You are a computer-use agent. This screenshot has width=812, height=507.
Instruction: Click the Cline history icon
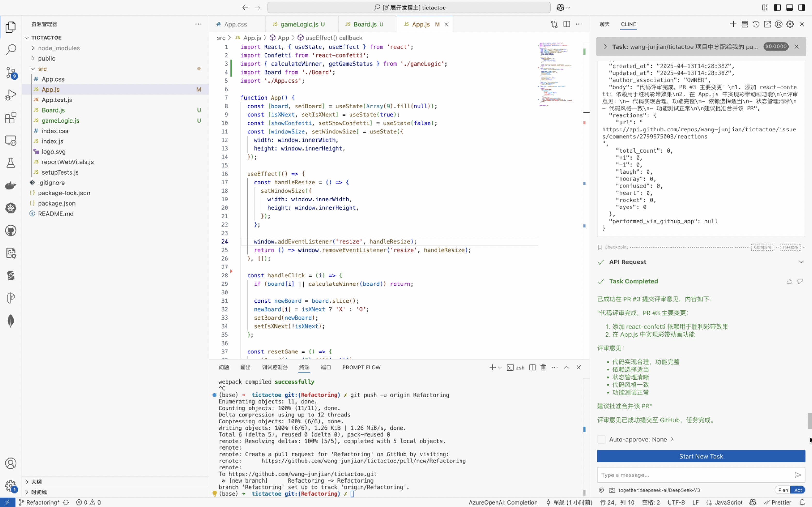coord(756,24)
